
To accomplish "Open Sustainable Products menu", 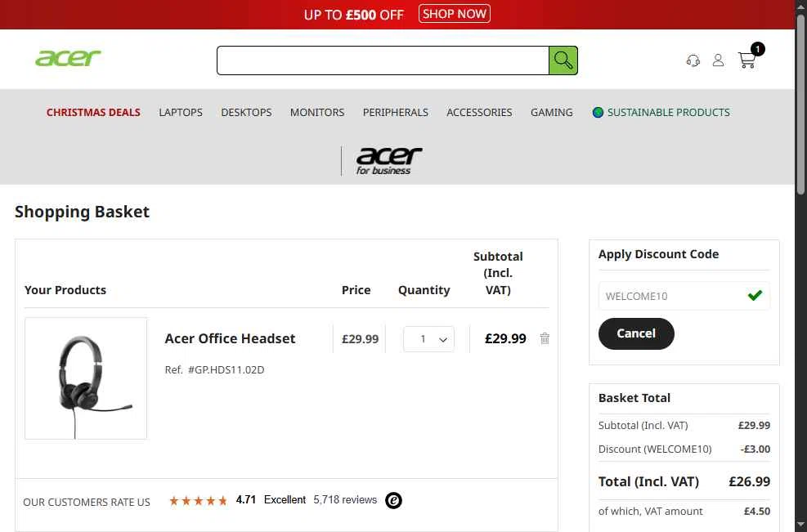I will (668, 112).
